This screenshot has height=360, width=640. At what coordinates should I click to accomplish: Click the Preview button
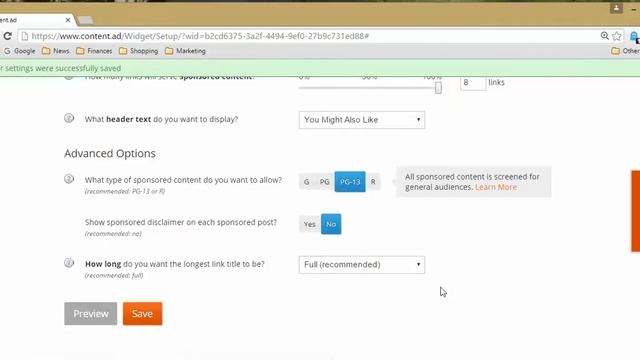point(91,313)
